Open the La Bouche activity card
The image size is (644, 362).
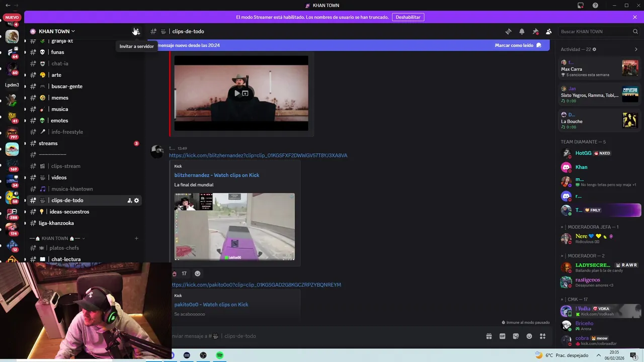(599, 120)
